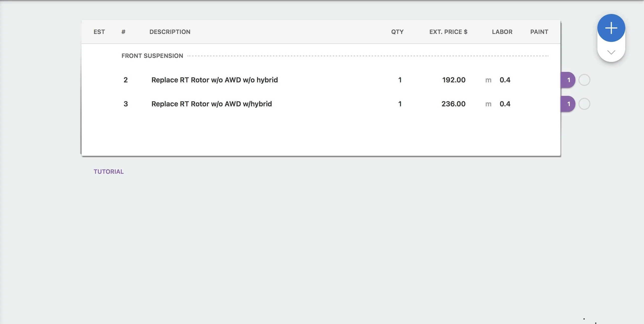Click the PAINT column header

click(539, 32)
